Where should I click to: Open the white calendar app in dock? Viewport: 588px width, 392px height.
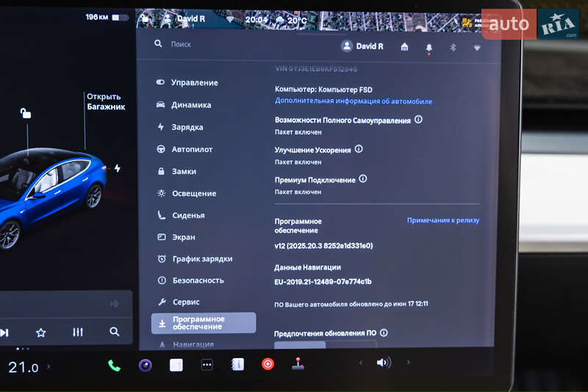click(x=176, y=365)
